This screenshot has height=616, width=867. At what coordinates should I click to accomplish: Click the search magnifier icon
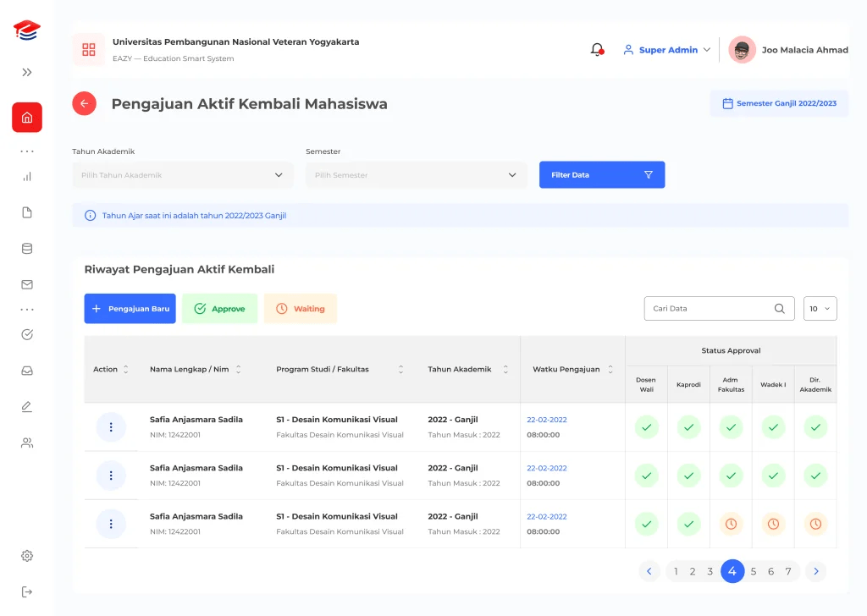(x=780, y=308)
